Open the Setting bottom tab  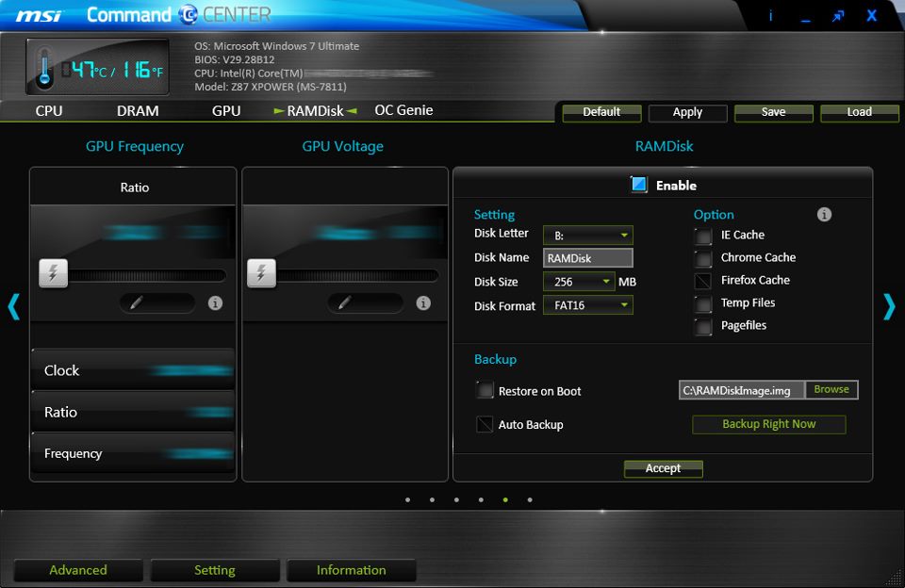[215, 570]
